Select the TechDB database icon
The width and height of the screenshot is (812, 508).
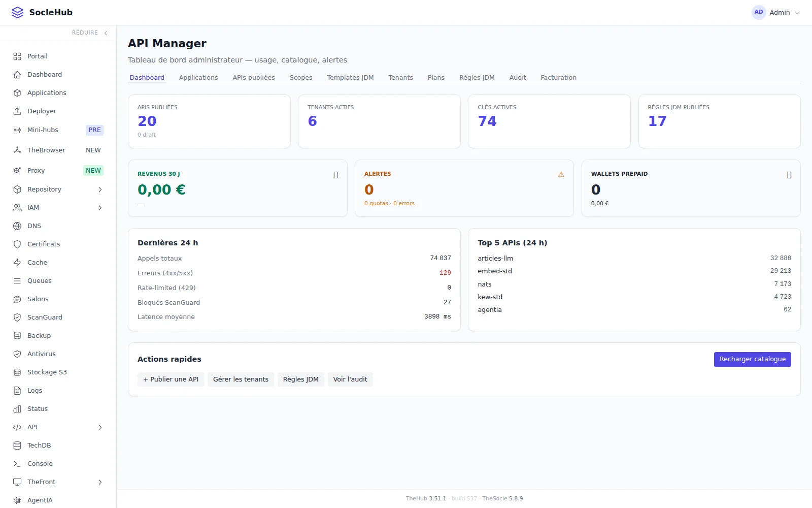17,446
